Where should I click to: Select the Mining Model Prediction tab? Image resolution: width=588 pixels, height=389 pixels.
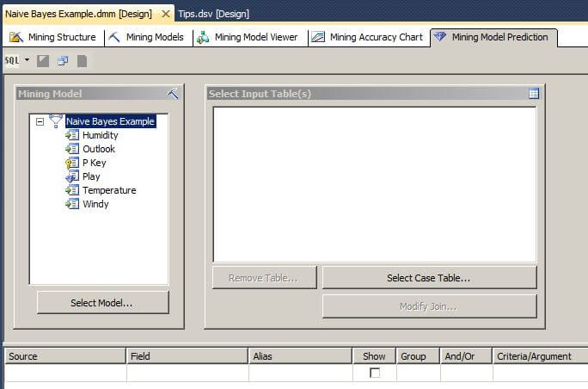pyautogui.click(x=493, y=37)
